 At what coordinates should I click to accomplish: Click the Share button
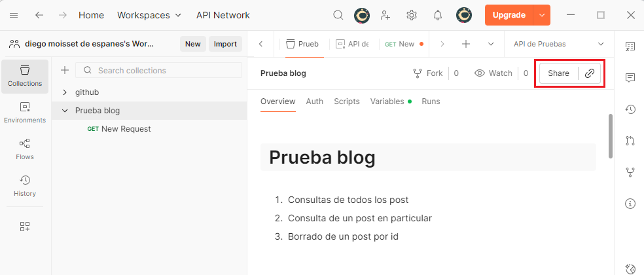[558, 73]
